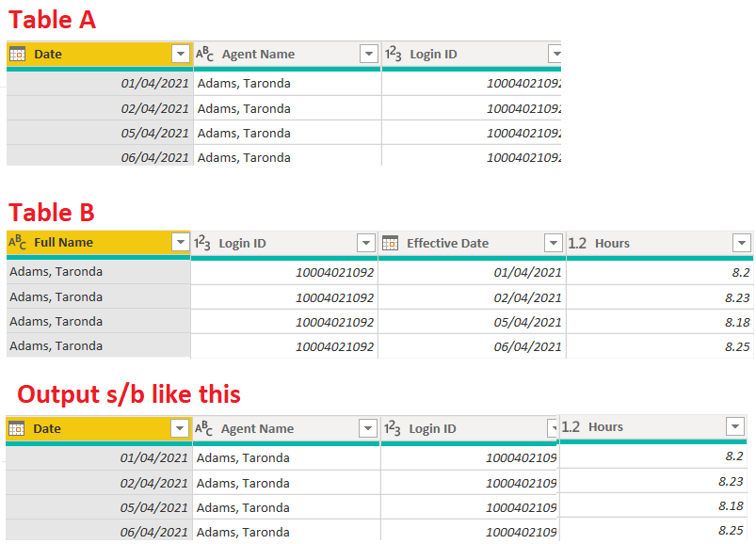
Task: Expand the Full Name filter dropdown in Table B
Action: click(181, 243)
